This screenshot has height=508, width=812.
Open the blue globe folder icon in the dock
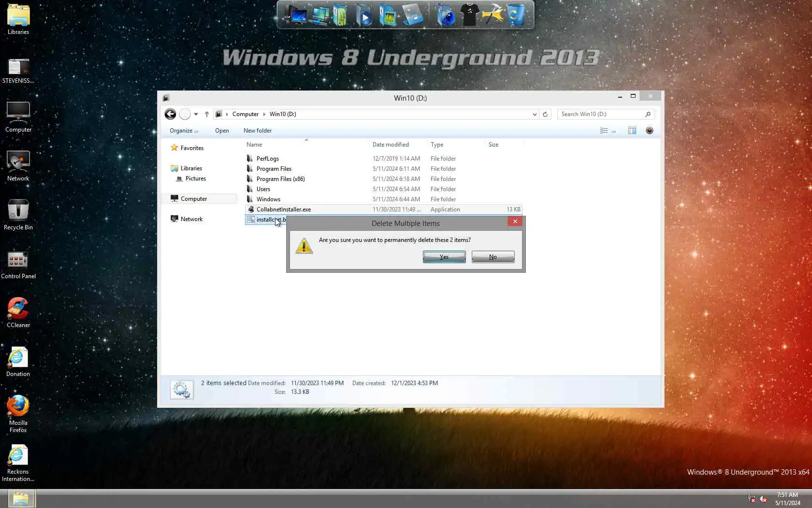pos(446,15)
